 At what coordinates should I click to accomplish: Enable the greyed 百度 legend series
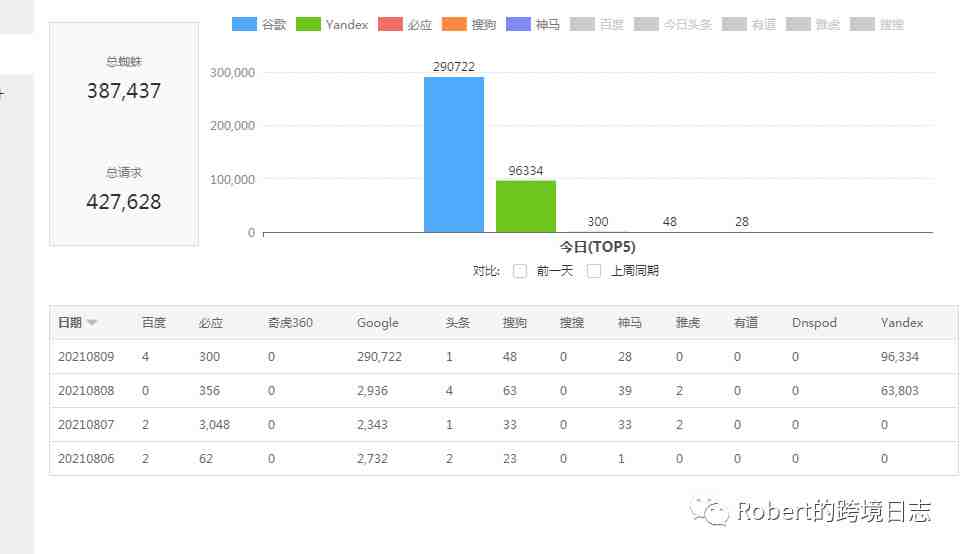pos(596,25)
